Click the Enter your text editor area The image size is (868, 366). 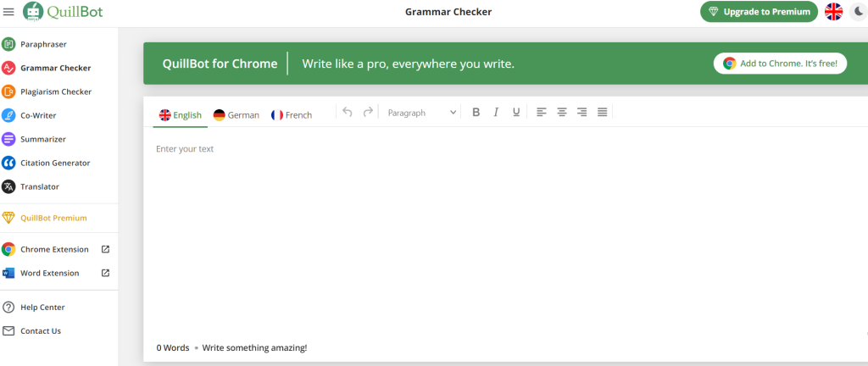tap(505, 232)
